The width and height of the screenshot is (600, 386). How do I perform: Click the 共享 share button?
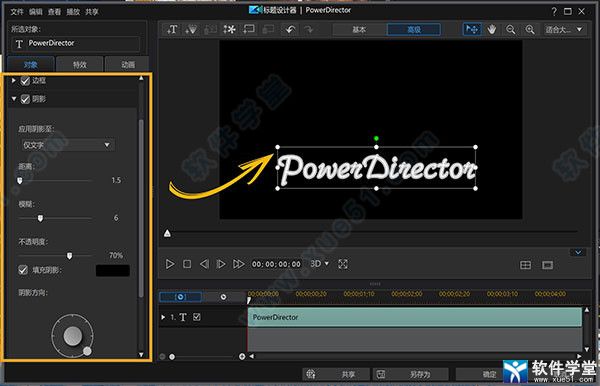click(336, 374)
